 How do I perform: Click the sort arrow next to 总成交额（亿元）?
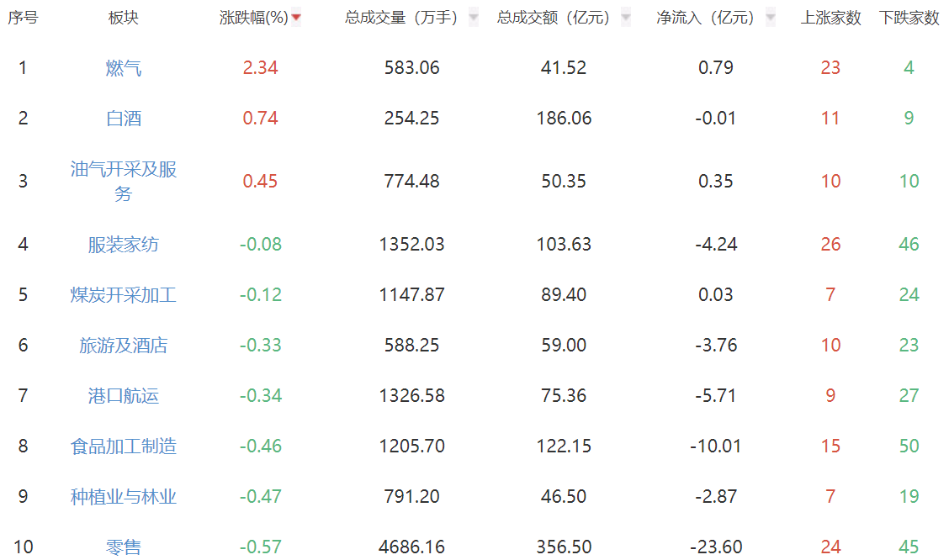tap(625, 18)
